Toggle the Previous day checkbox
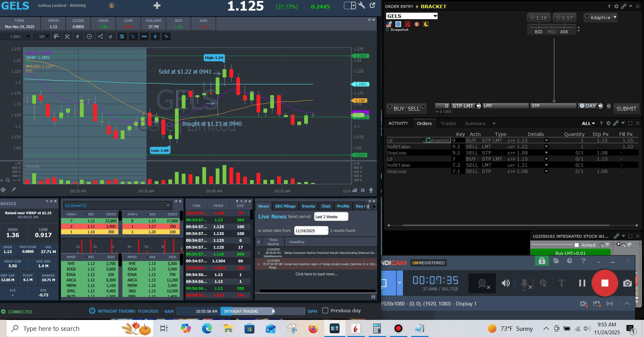Viewport: 644px width, 337px height. [325, 311]
